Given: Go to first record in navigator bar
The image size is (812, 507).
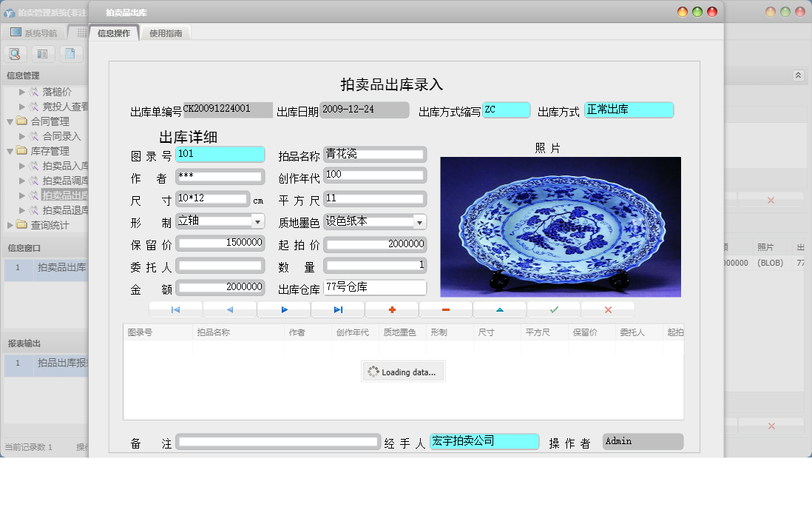Looking at the screenshot, I should click(175, 310).
